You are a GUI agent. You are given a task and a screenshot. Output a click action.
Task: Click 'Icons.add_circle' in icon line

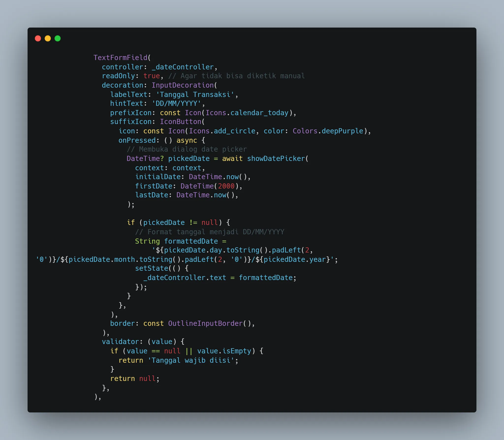pos(222,131)
